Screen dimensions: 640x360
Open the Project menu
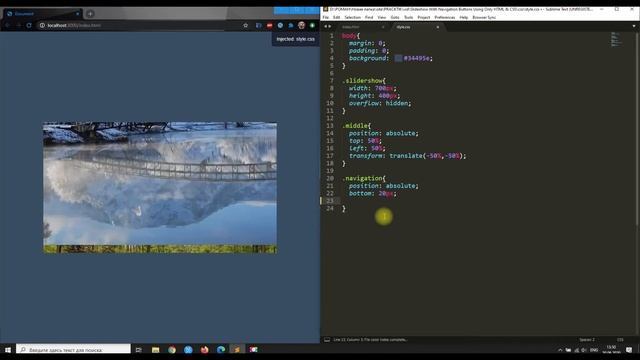(424, 18)
